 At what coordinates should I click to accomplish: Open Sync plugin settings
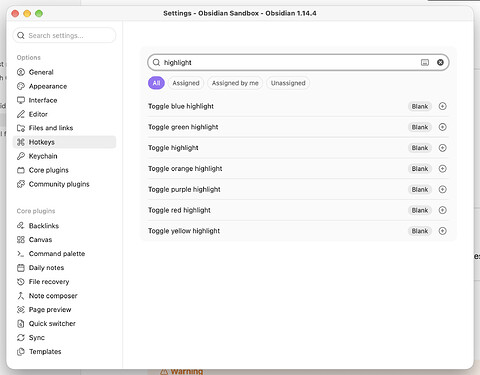pos(64,338)
